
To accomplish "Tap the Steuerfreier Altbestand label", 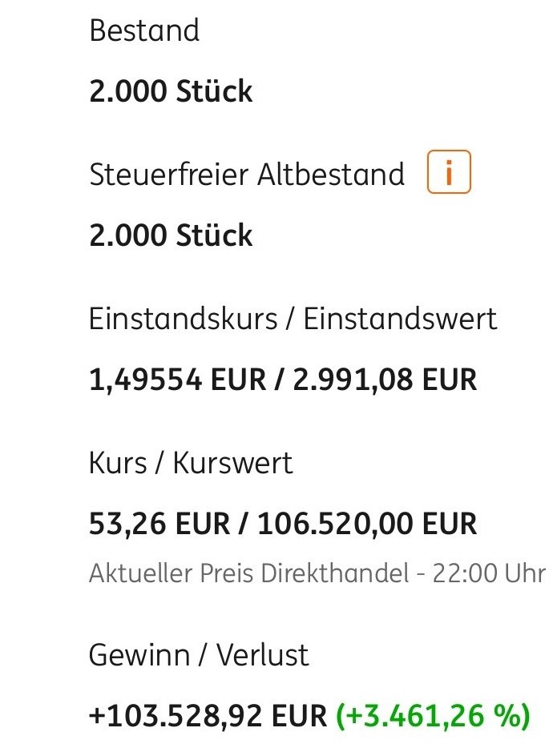I will click(247, 175).
